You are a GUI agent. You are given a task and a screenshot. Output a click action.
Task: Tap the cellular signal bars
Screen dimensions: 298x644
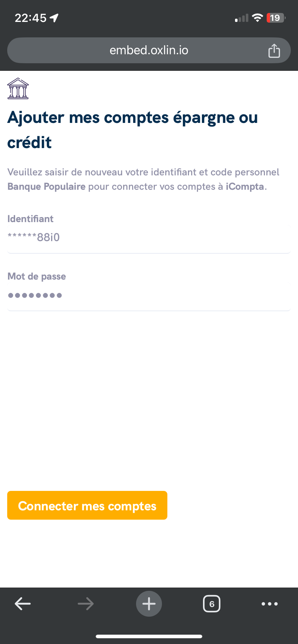coord(241,18)
